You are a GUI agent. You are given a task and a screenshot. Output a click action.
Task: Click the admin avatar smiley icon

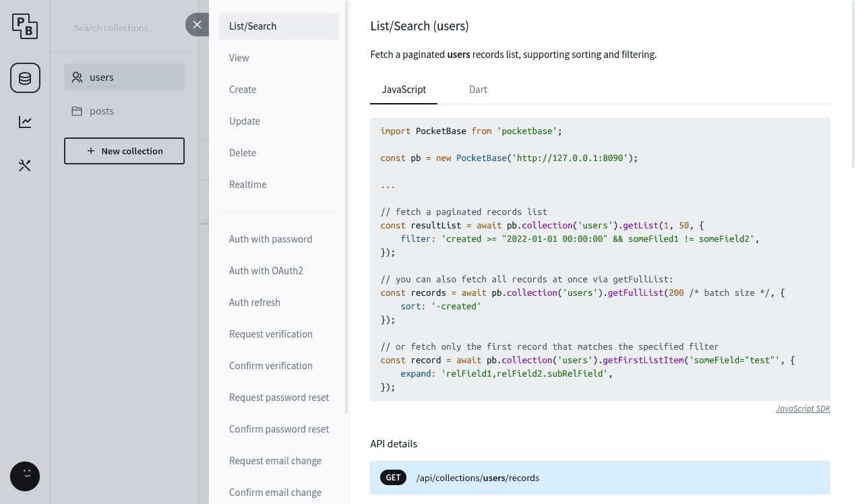[25, 476]
